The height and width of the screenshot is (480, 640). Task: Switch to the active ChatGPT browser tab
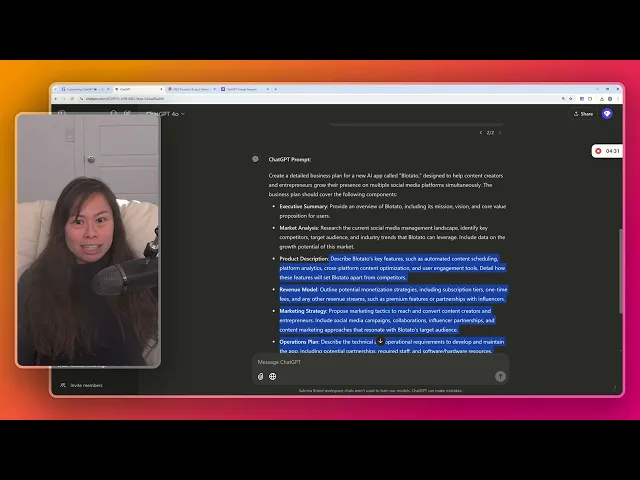coord(138,89)
